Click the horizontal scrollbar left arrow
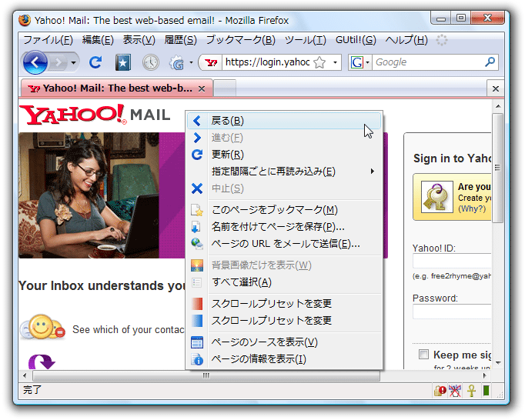Screen dimensions: 525x420 tap(25, 375)
